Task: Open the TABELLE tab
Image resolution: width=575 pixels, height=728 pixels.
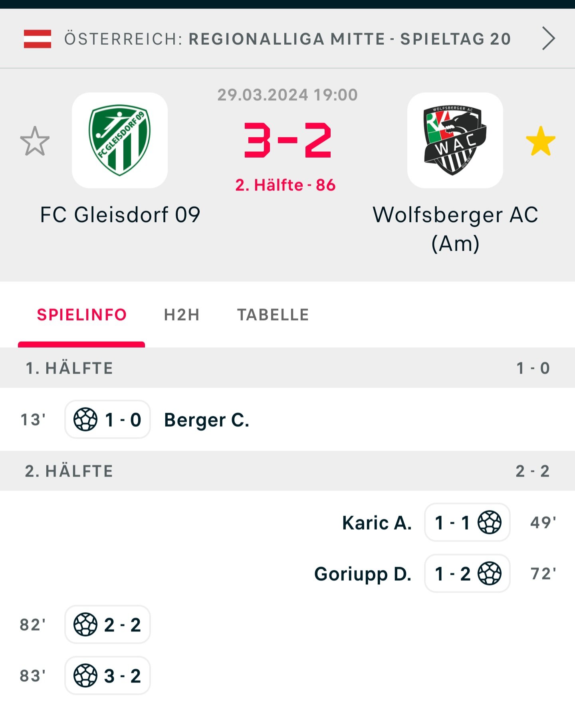Action: pyautogui.click(x=273, y=315)
